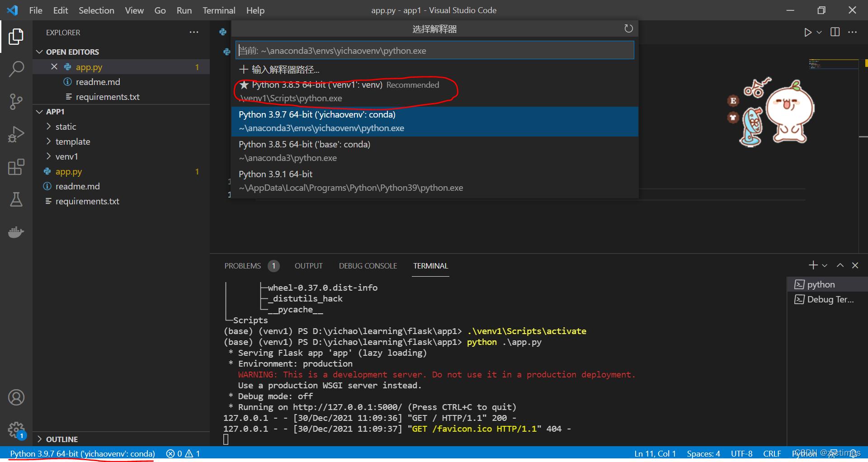Open the Manage gear icon
This screenshot has height=462, width=868.
tap(16, 430)
